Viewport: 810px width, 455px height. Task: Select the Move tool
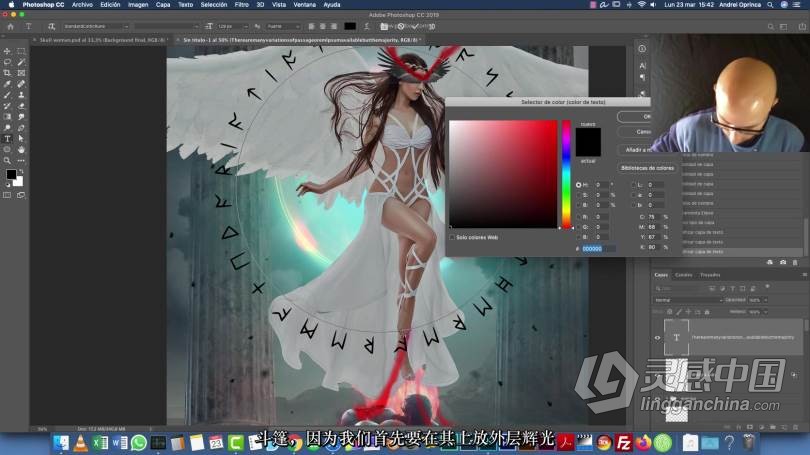point(7,51)
